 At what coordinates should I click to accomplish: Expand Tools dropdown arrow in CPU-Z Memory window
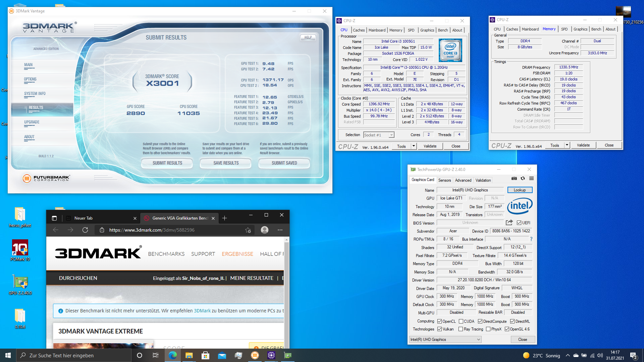click(567, 145)
